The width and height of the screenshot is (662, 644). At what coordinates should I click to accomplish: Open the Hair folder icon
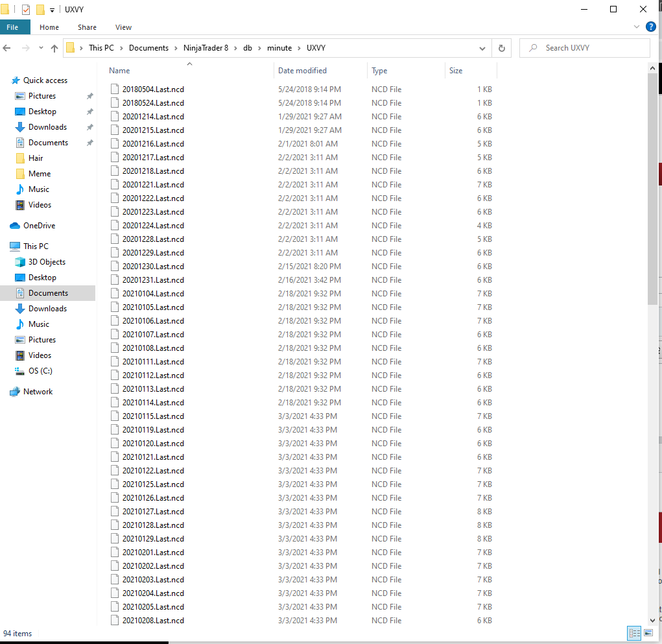[x=20, y=158]
